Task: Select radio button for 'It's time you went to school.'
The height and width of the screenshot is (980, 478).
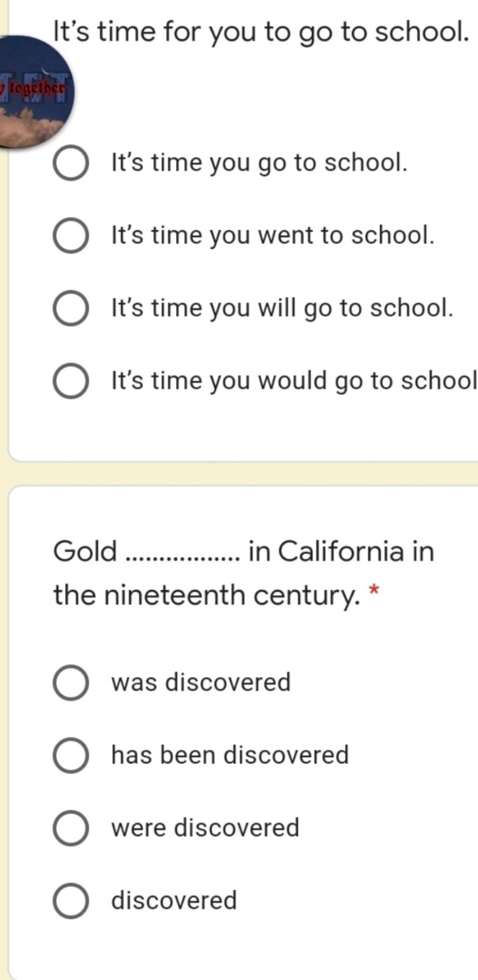Action: tap(70, 235)
